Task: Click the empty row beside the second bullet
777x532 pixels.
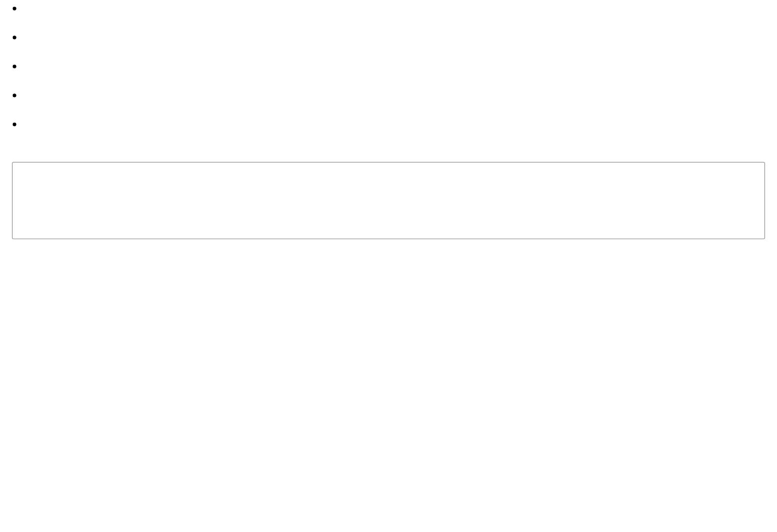Action: (394, 38)
